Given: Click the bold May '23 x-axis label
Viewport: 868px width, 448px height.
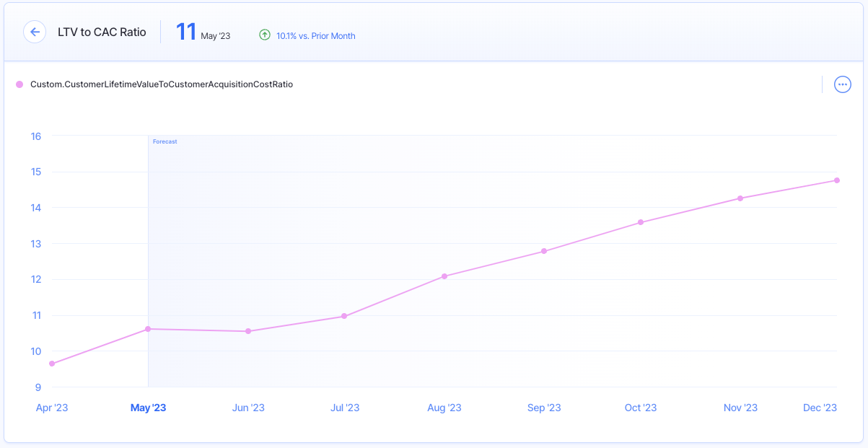Looking at the screenshot, I should pyautogui.click(x=148, y=408).
